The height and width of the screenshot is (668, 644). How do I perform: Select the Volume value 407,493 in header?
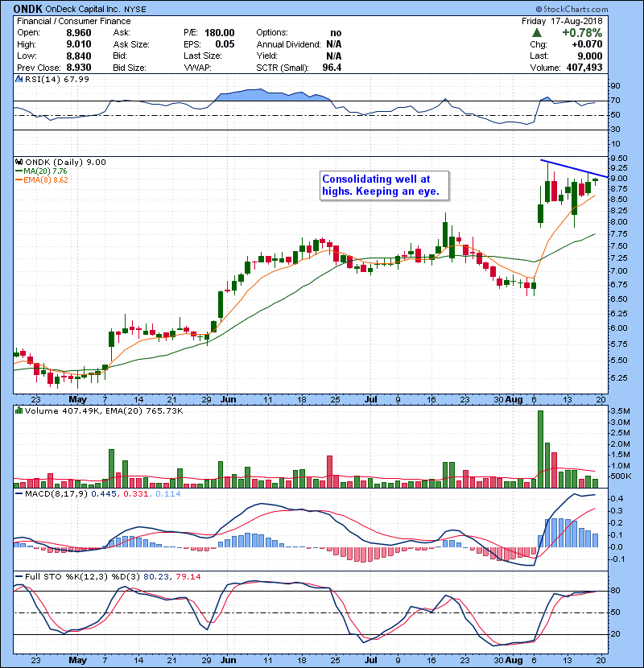click(x=584, y=68)
